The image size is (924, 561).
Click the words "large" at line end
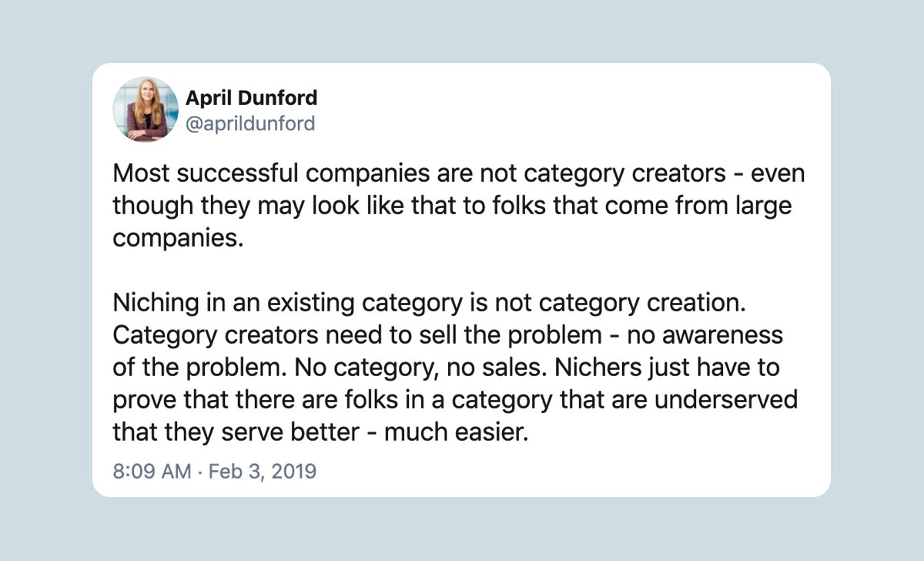[x=762, y=206]
